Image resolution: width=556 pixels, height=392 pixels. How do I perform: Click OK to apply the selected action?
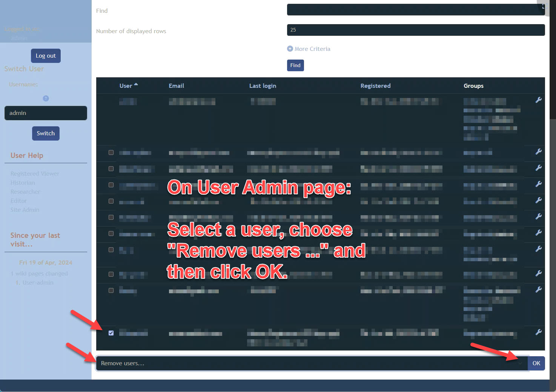point(536,363)
